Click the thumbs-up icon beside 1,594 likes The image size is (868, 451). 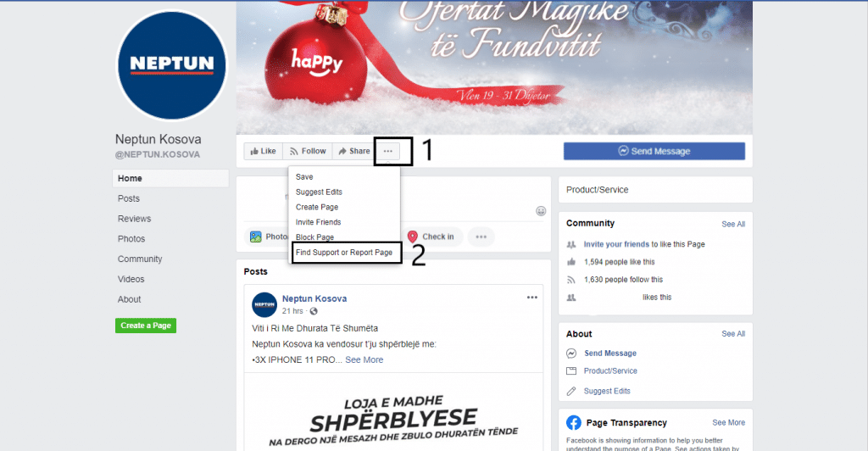[x=571, y=262]
